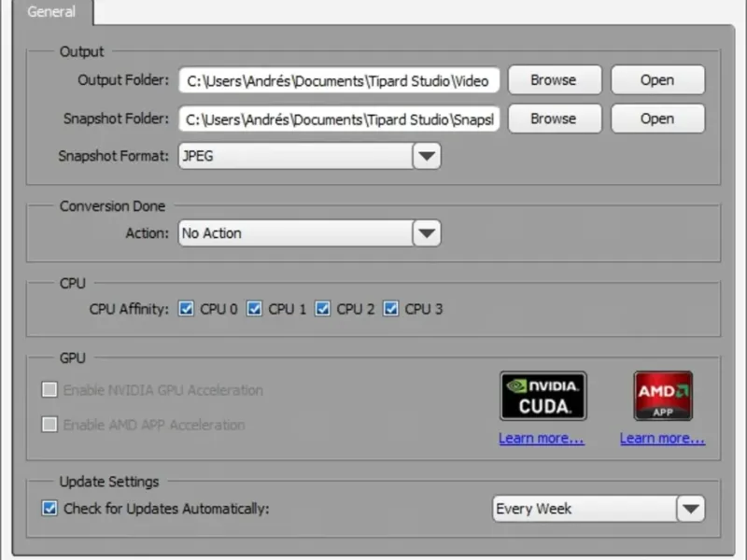This screenshot has width=747, height=560.
Task: Browse for the Output Folder
Action: pos(555,80)
